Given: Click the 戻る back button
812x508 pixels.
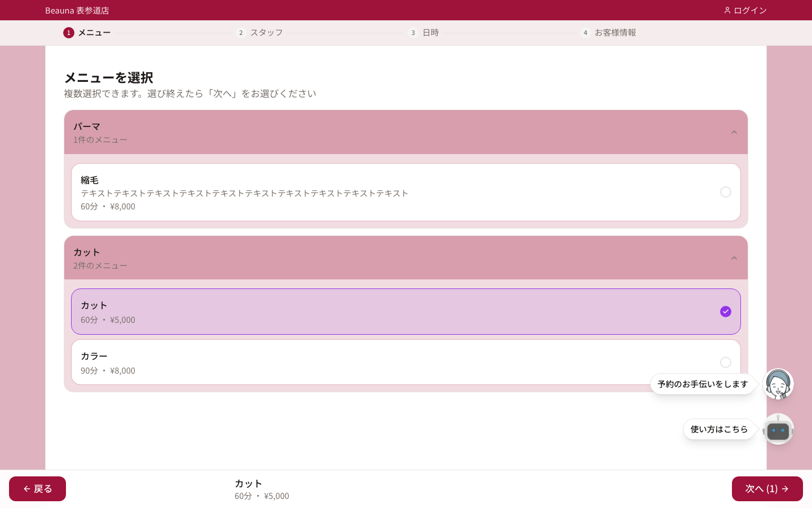Looking at the screenshot, I should 37,489.
